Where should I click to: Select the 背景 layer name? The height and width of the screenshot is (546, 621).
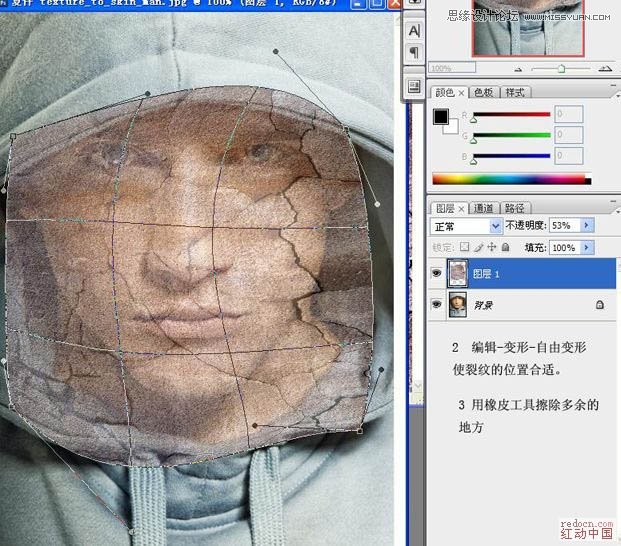(483, 305)
